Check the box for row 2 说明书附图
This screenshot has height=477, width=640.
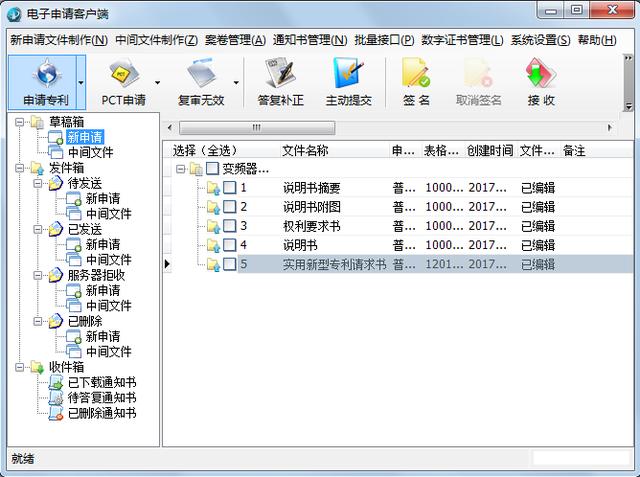229,207
